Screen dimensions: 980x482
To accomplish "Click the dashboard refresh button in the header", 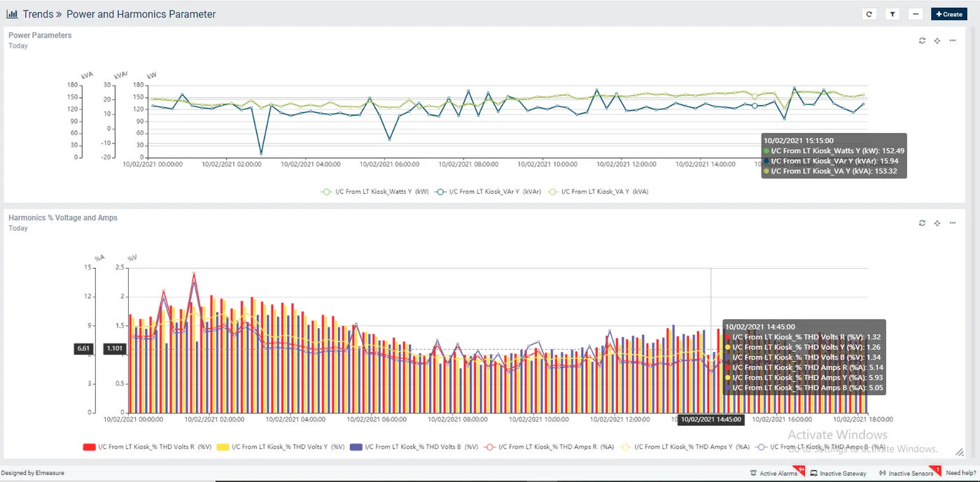I will click(x=869, y=14).
